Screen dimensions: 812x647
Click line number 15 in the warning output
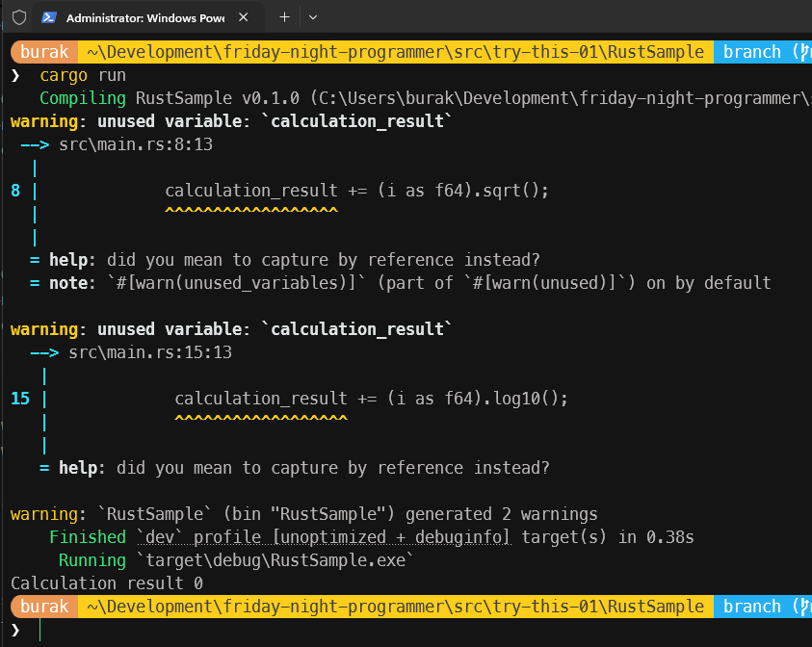coord(20,399)
